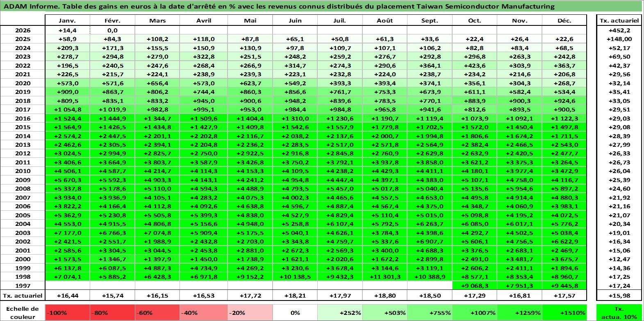The height and width of the screenshot is (321, 644).
Task: Click the 2025 actuarial rate +148,00
Action: pos(619,39)
